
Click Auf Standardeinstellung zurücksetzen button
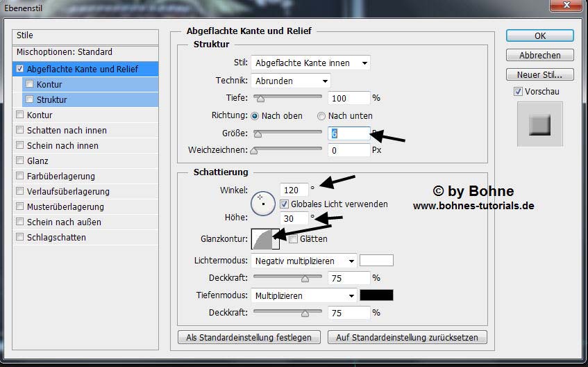tap(408, 337)
